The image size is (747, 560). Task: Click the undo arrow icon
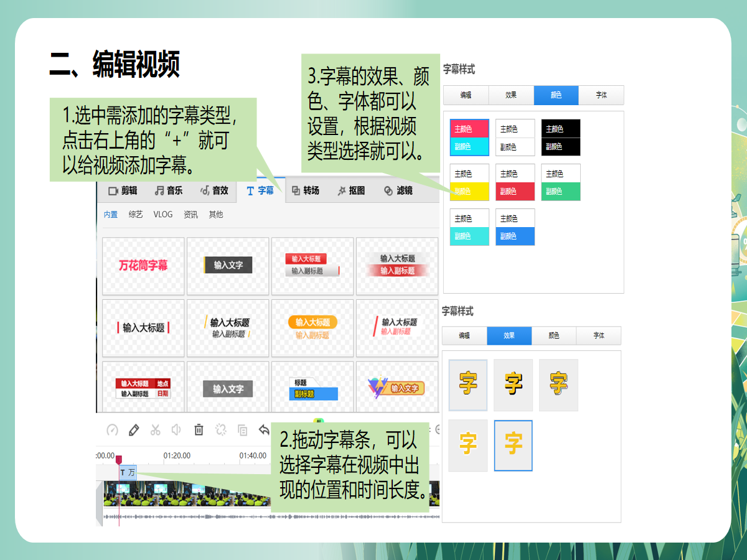pyautogui.click(x=264, y=430)
